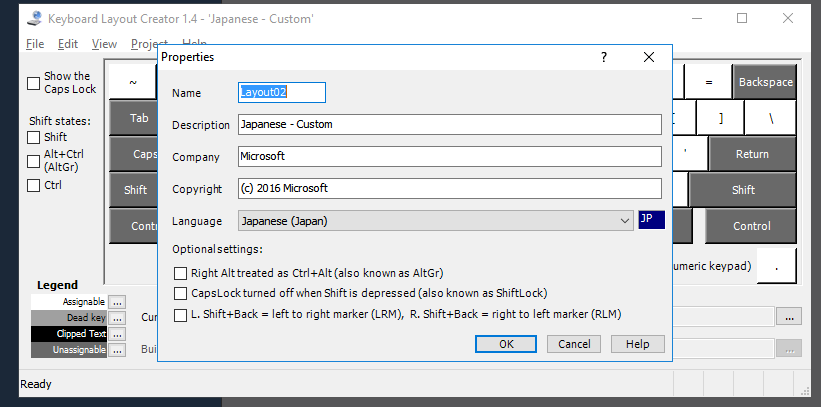Check the Show the Caps Lock box
The image size is (821, 407).
(x=34, y=82)
